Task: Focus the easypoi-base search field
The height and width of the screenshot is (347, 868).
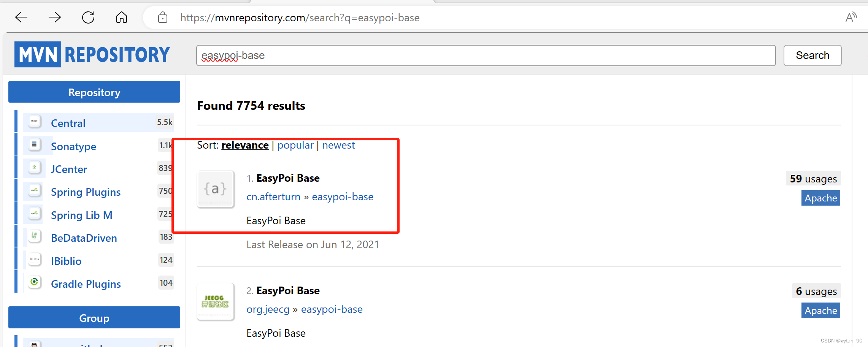Action: 486,55
